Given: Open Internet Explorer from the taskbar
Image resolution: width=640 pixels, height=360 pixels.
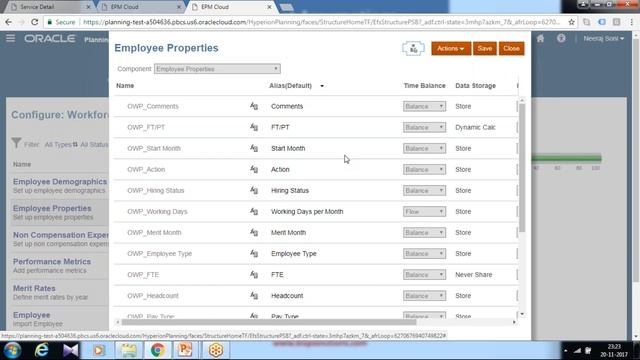Looking at the screenshot, I should [41, 350].
